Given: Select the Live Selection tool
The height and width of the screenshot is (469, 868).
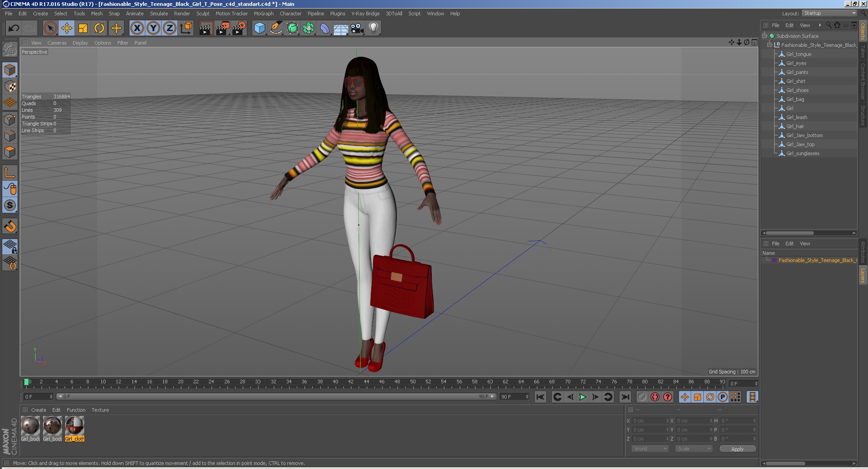Looking at the screenshot, I should tap(51, 28).
